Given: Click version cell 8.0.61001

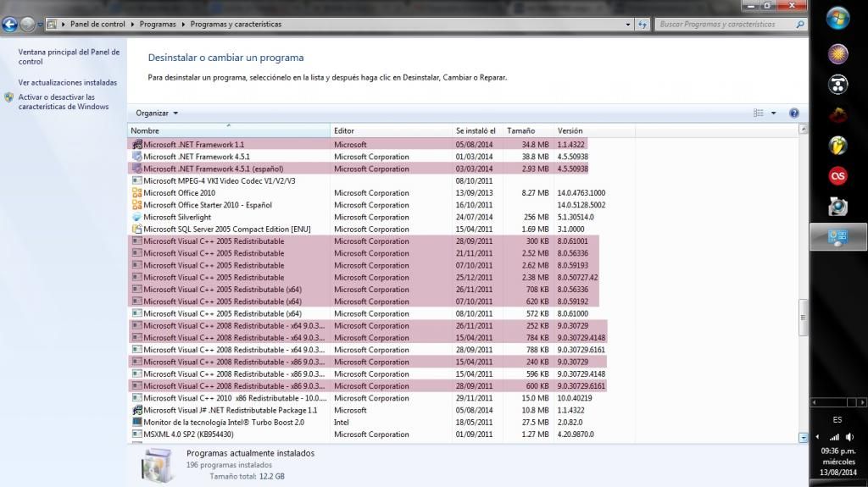Looking at the screenshot, I should [x=573, y=241].
